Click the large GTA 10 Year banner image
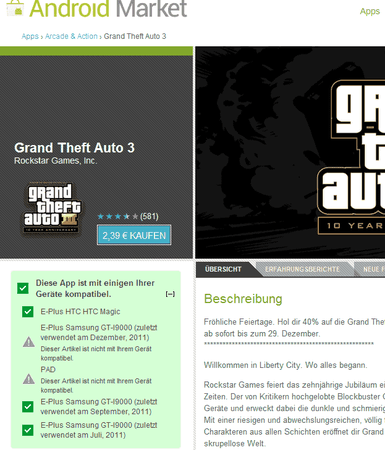This screenshot has height=450, width=385. pyautogui.click(x=290, y=152)
